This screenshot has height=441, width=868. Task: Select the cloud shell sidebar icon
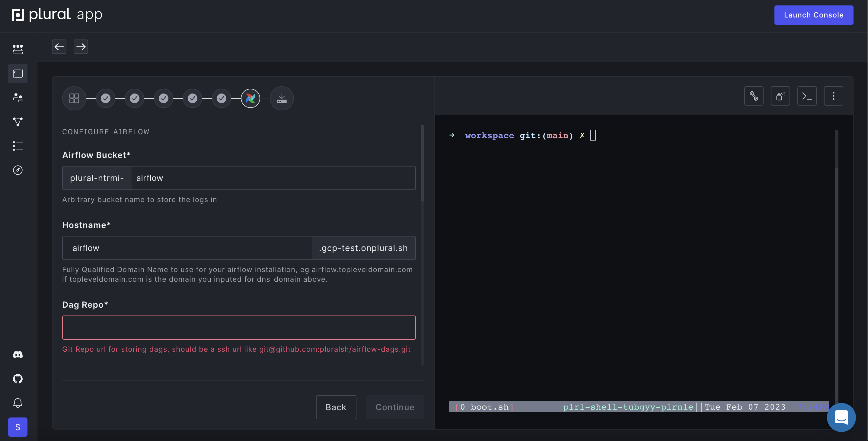18,73
